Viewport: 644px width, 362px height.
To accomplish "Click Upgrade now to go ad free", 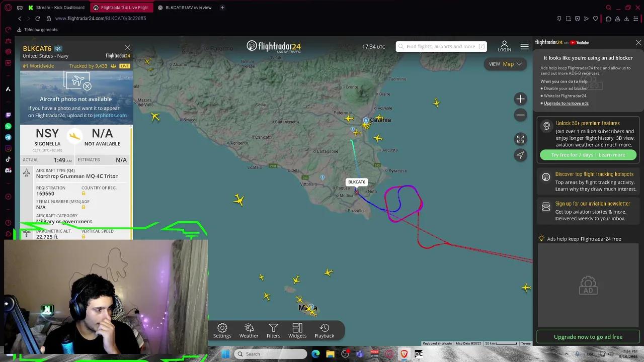I will click(x=588, y=337).
